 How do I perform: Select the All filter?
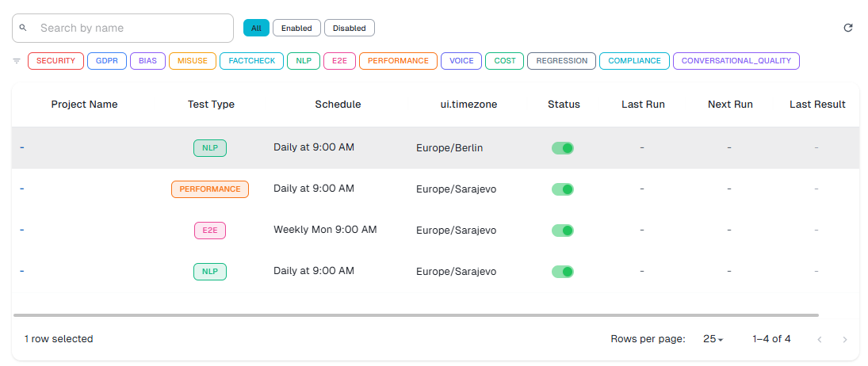tap(256, 28)
